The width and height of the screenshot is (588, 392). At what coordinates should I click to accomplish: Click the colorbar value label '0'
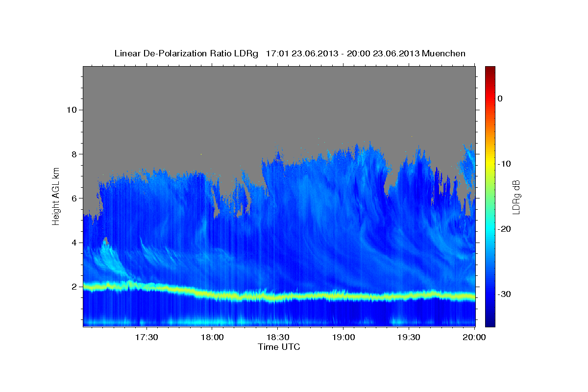pos(500,98)
